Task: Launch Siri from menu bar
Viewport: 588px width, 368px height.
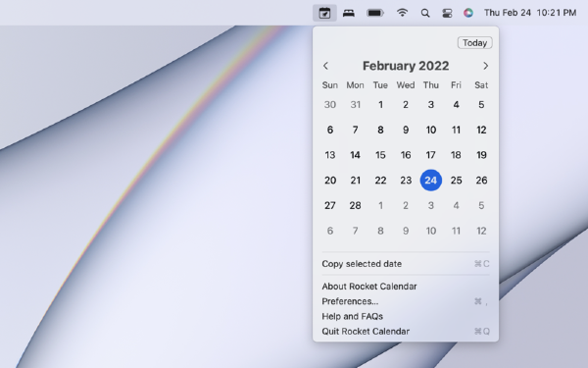Action: pos(468,13)
